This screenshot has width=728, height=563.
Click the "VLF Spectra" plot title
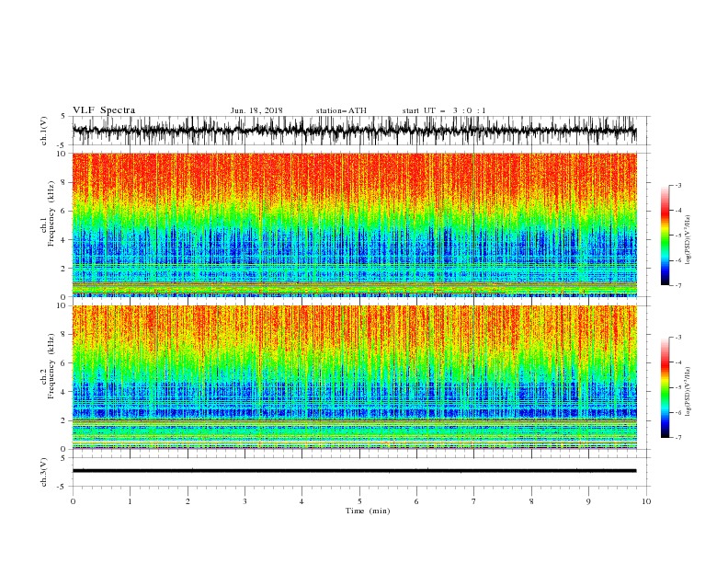click(x=104, y=110)
